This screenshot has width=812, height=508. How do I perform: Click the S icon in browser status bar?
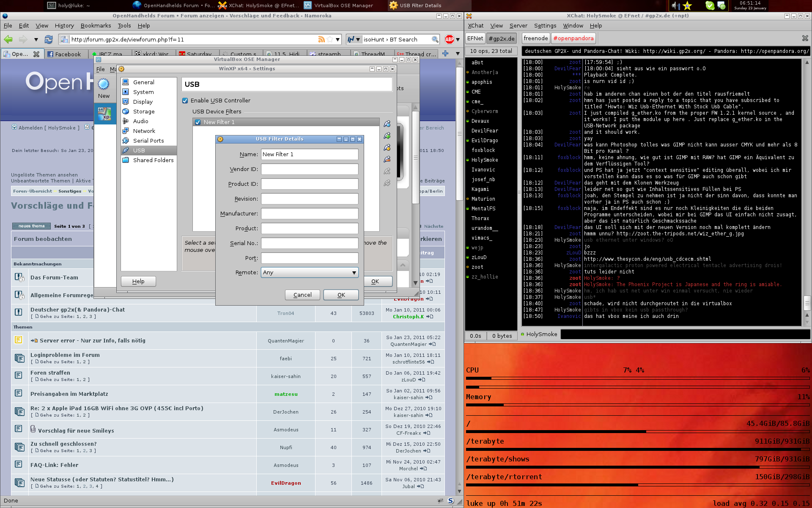[451, 501]
